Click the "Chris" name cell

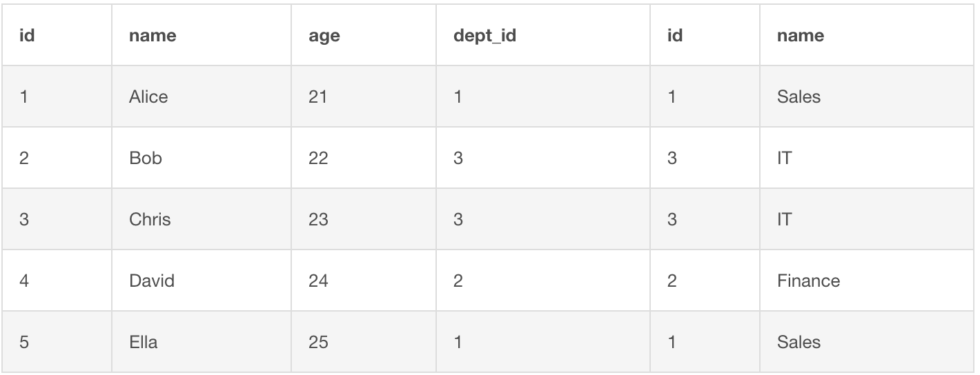(x=150, y=219)
